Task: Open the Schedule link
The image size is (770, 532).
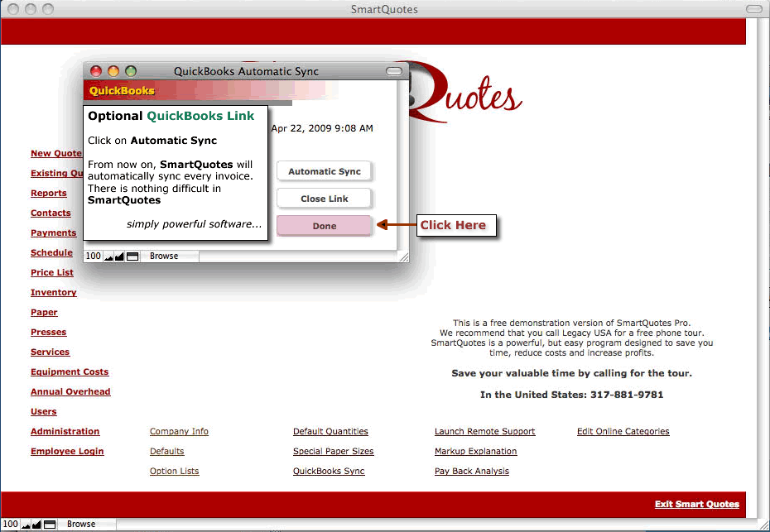Action: coord(51,252)
